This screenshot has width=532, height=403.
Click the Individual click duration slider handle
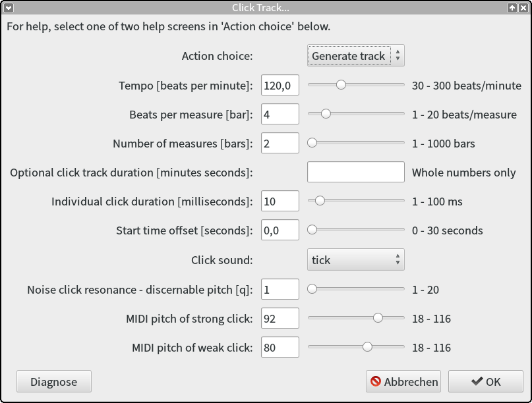pyautogui.click(x=320, y=201)
